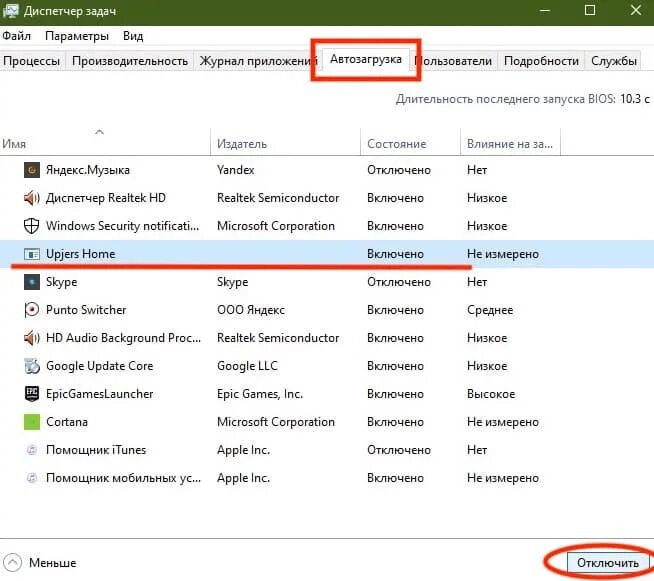This screenshot has width=654, height=581.
Task: Click Высокое impact for EpicGamesLauncher
Action: 491,394
